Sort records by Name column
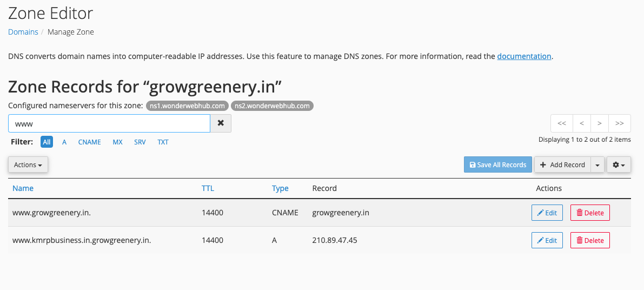This screenshot has width=644, height=290. (x=23, y=188)
